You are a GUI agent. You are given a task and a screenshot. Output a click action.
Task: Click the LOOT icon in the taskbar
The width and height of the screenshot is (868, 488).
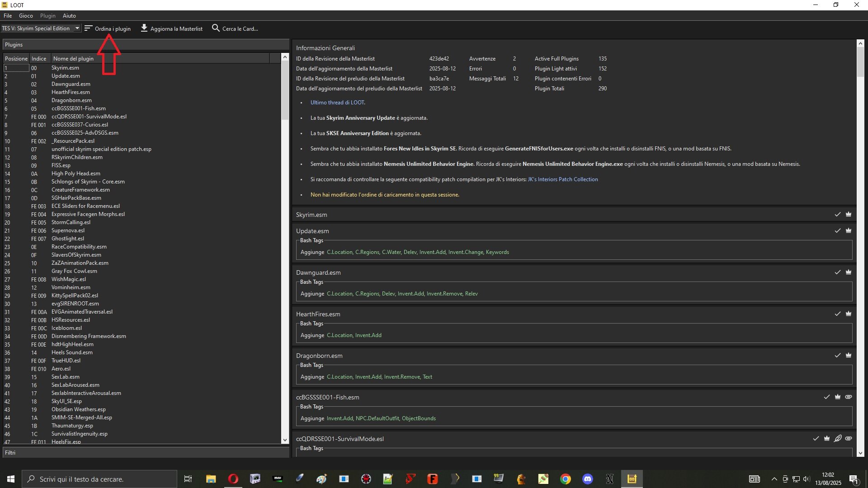coord(632,479)
